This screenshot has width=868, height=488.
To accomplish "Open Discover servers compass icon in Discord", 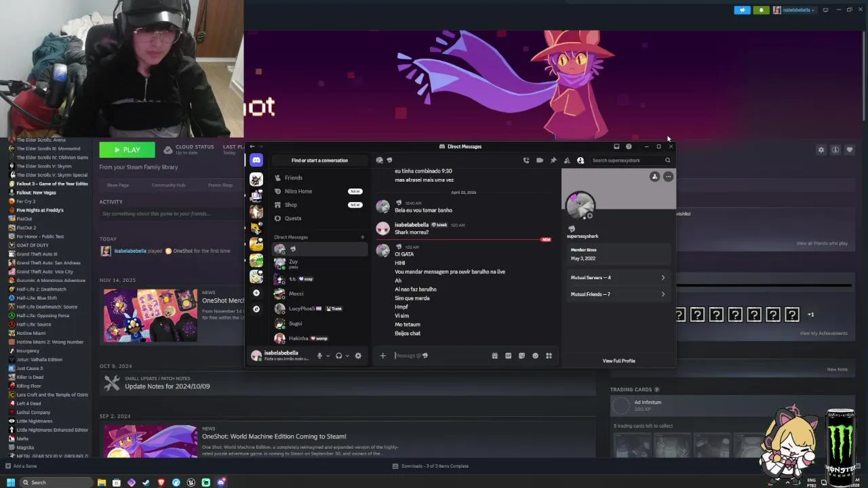I will [256, 309].
